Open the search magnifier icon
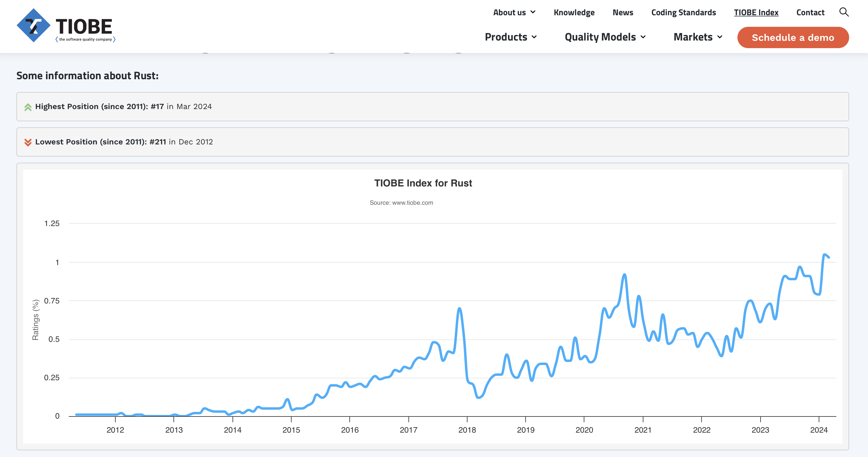The image size is (868, 457). [844, 12]
